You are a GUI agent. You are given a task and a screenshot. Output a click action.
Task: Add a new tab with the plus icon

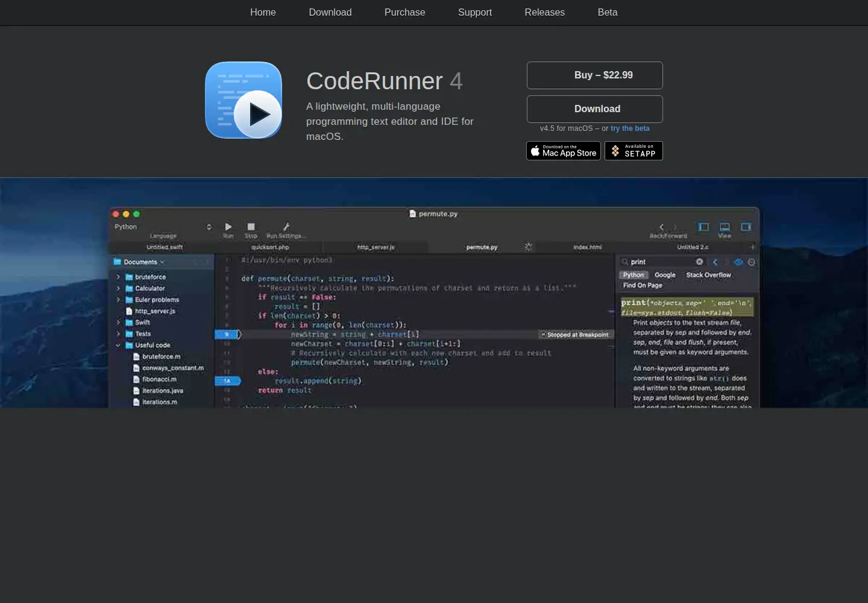[x=752, y=247]
